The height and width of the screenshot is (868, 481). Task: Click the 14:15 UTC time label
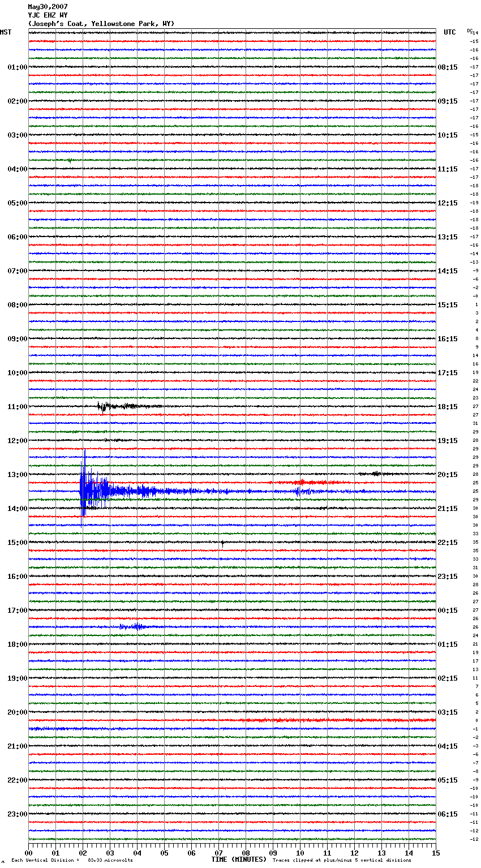[448, 271]
